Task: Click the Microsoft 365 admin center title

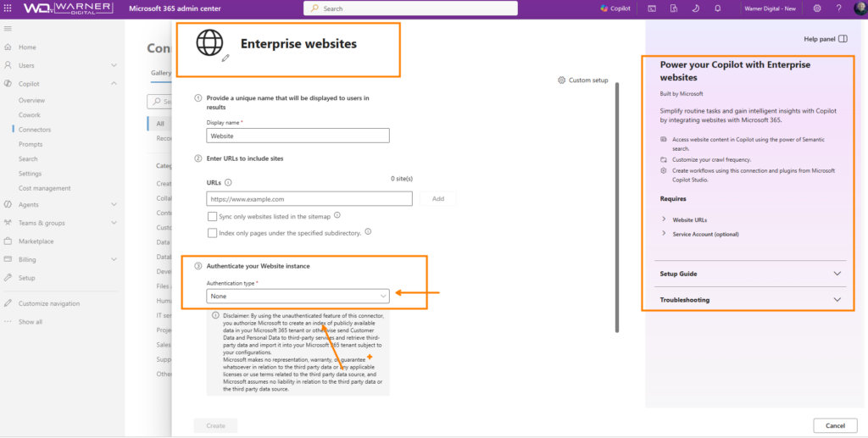Action: point(175,8)
